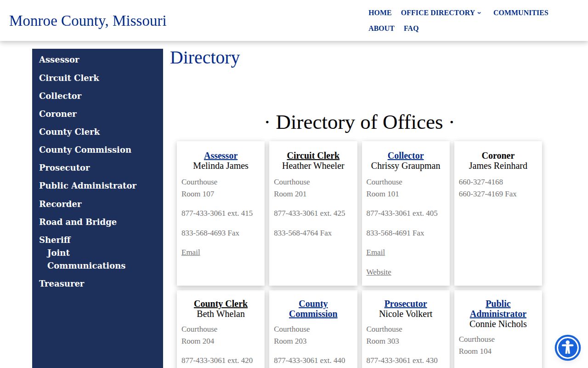Viewport: 588px width, 368px height.
Task: Select Circuit Clerk in the sidebar
Action: click(69, 78)
